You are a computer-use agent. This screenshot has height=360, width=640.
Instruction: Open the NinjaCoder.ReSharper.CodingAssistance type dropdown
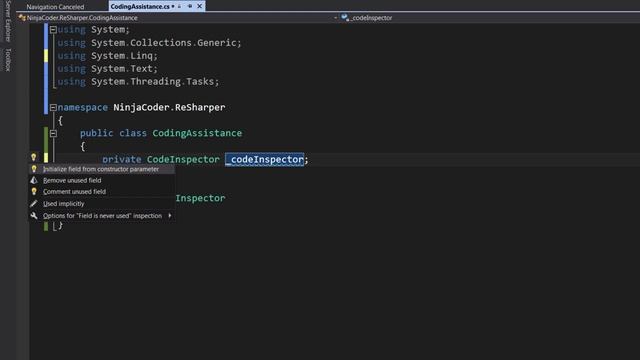click(178, 18)
